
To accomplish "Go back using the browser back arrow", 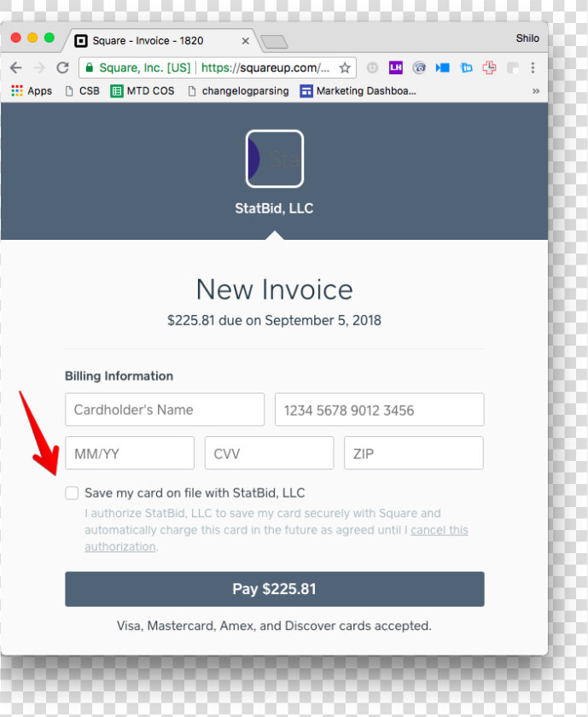I will pos(16,67).
